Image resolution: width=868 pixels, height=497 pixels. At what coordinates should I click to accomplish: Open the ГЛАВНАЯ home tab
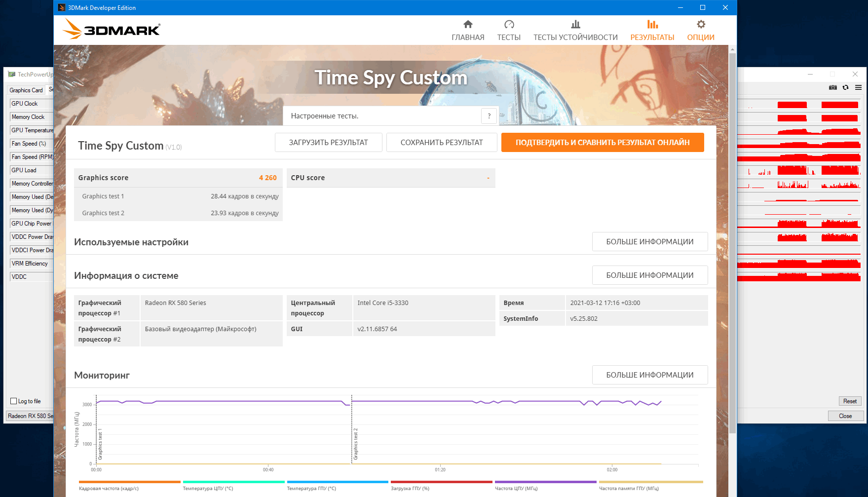click(468, 31)
